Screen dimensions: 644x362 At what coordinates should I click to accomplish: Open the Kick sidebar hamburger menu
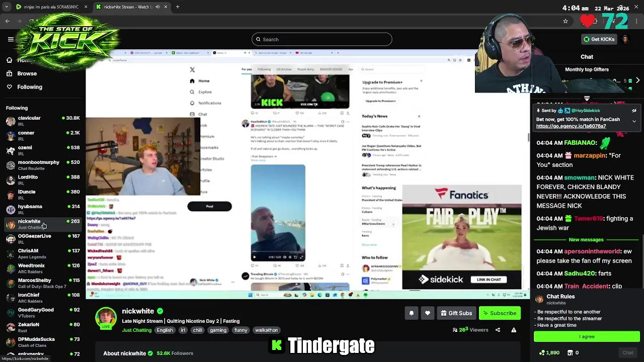[x=11, y=39]
